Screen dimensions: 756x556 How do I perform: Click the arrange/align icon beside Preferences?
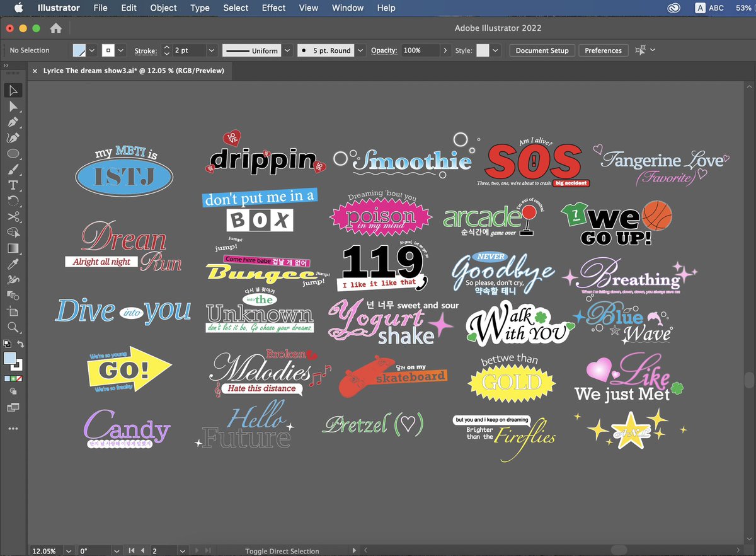641,50
